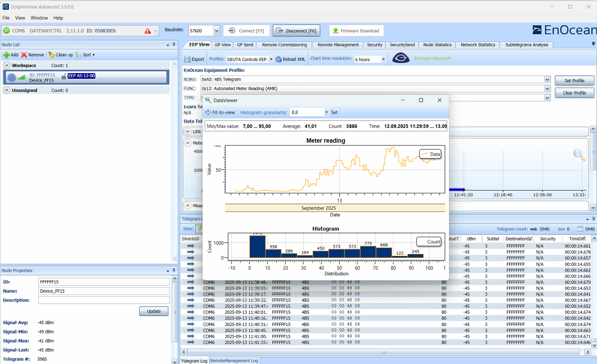Open the Firmware Download tool
Screen dimensions: 597x364
click(x=356, y=30)
